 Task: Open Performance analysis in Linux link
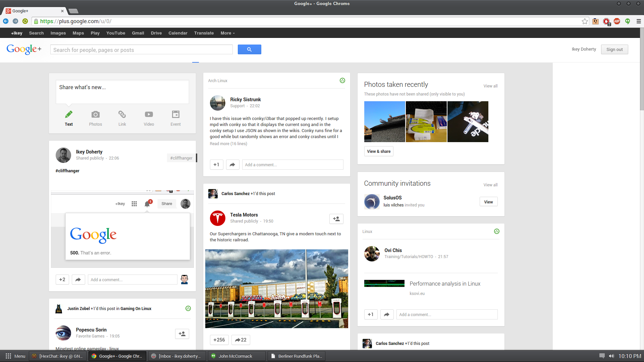445,284
